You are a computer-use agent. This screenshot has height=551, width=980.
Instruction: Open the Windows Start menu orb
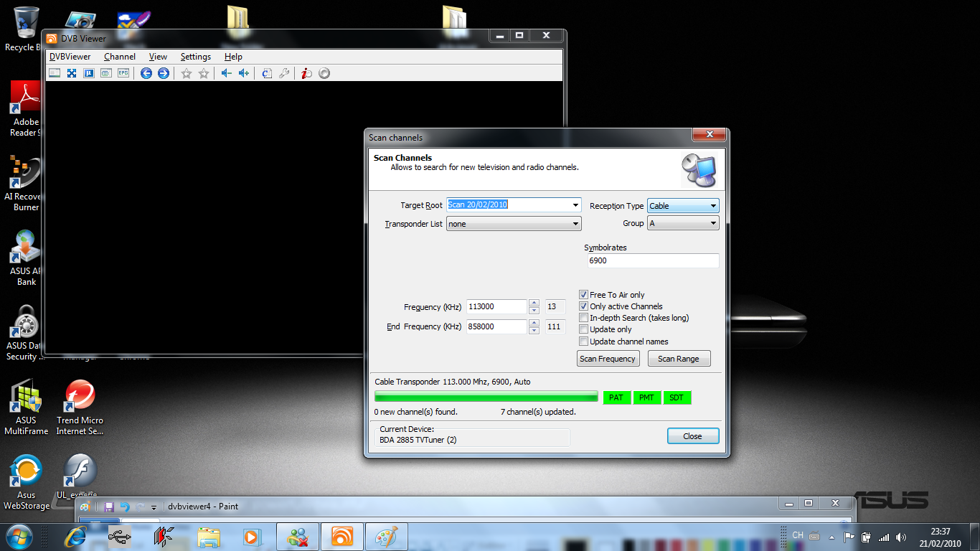18,537
